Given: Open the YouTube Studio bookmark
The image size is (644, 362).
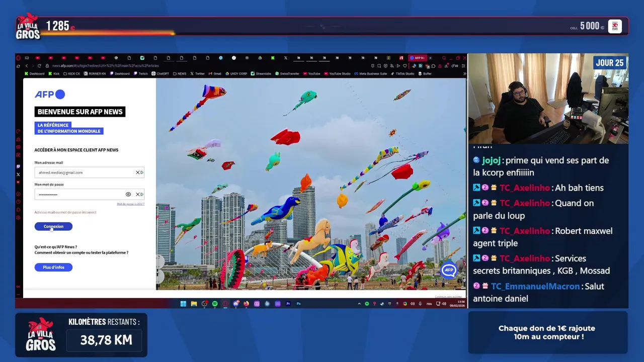Looking at the screenshot, I should [x=338, y=73].
